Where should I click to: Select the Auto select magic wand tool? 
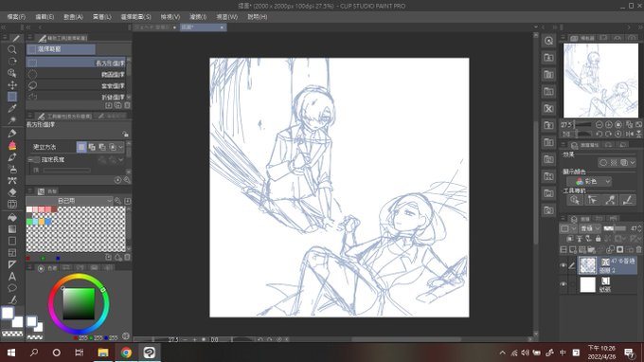(x=12, y=120)
